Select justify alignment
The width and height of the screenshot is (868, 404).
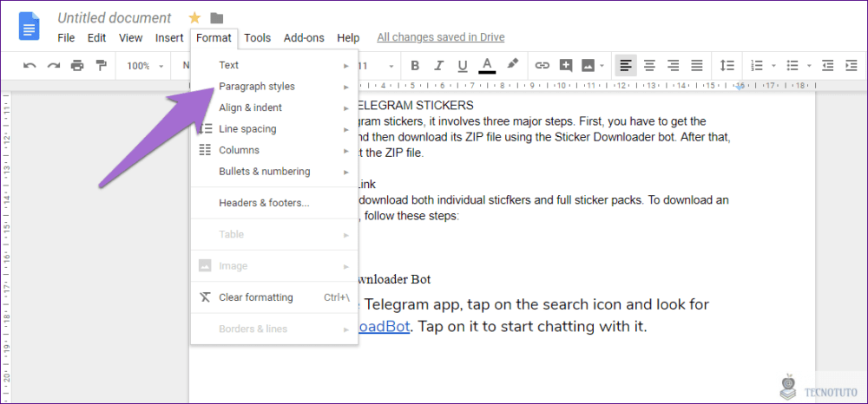click(698, 66)
